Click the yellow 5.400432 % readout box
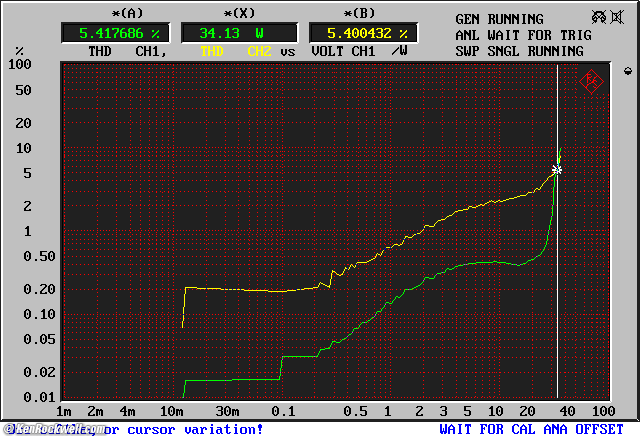640x436 pixels. click(363, 33)
